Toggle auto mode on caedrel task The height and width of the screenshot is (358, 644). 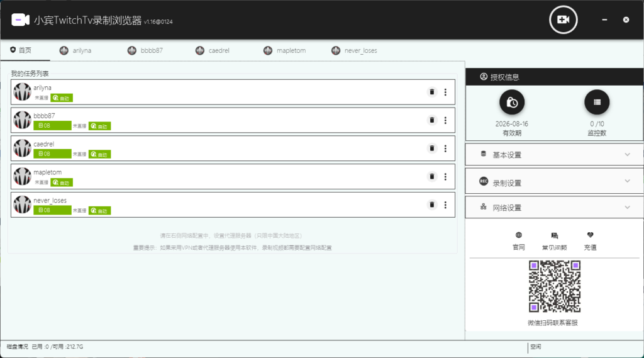[x=99, y=154]
